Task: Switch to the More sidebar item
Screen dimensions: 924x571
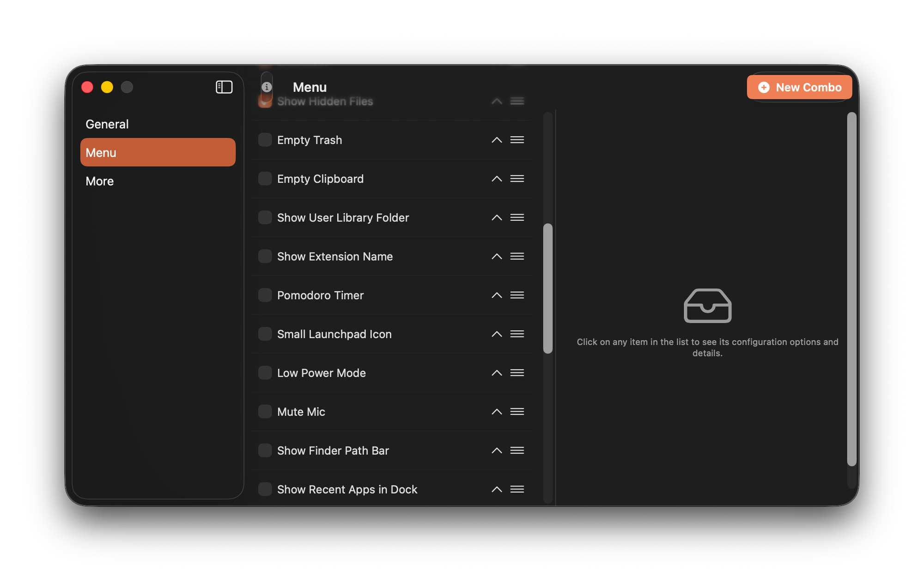Action: pyautogui.click(x=100, y=181)
